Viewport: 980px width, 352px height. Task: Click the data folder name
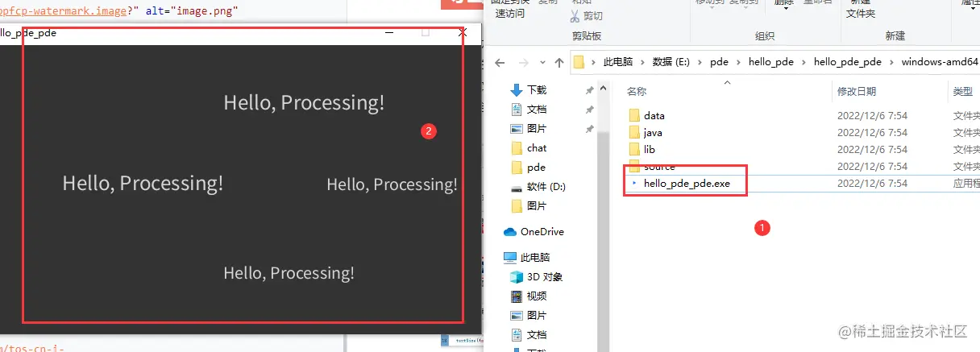point(654,116)
